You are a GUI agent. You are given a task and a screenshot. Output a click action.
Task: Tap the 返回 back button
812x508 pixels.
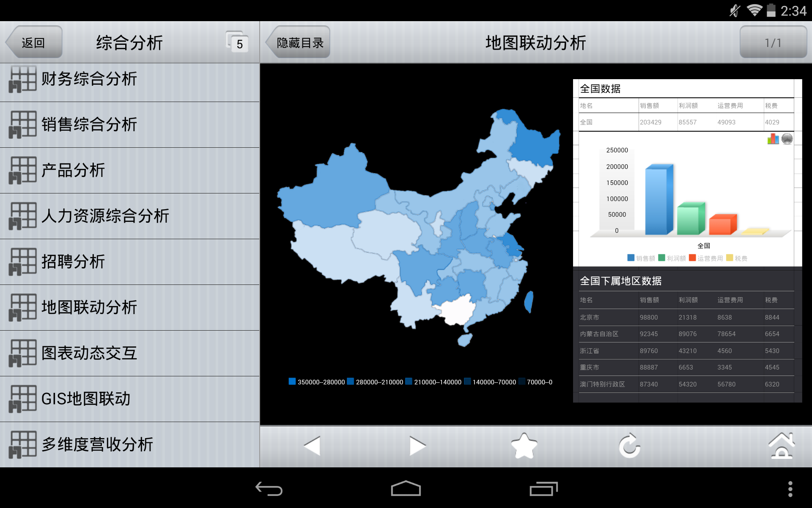click(34, 42)
